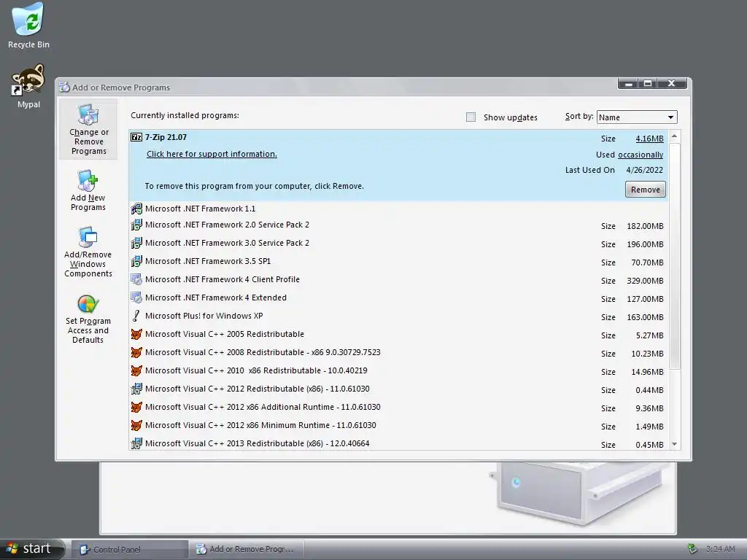
Task: Click Remove button for 7-Zip
Action: tap(645, 190)
